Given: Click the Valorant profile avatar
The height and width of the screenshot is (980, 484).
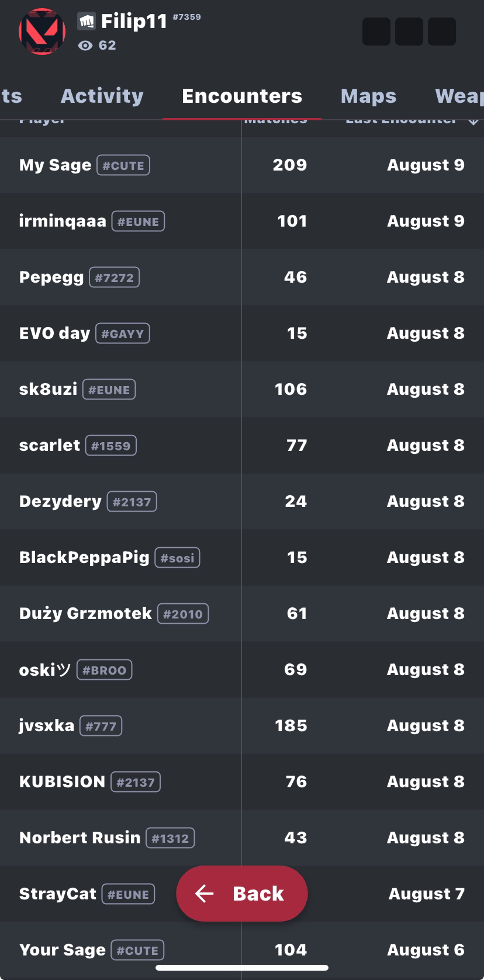Looking at the screenshot, I should (42, 32).
